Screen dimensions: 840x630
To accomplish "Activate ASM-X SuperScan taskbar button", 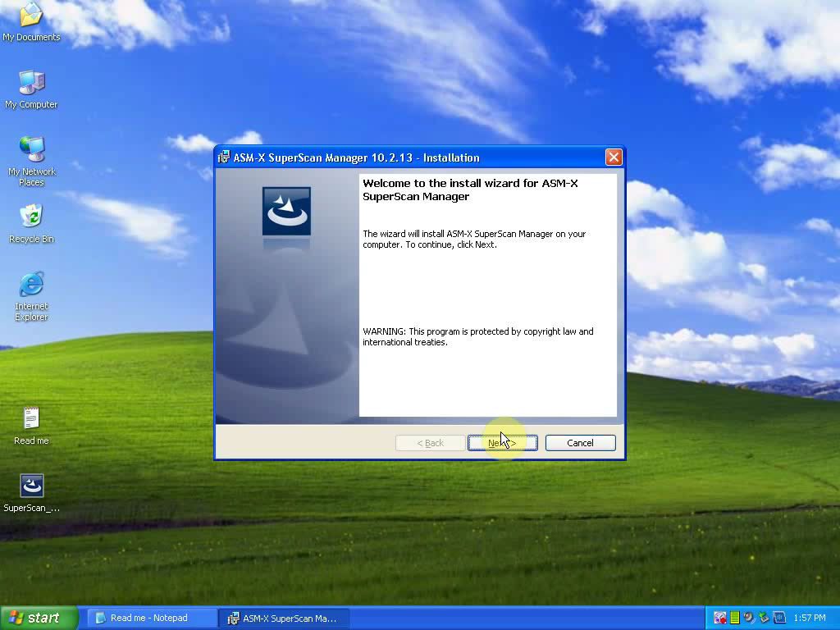I will tap(284, 619).
